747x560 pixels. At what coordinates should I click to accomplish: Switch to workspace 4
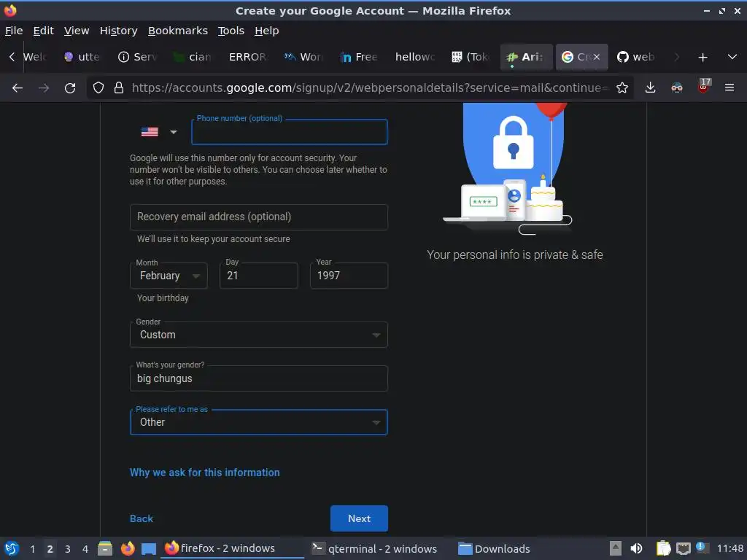click(x=85, y=549)
